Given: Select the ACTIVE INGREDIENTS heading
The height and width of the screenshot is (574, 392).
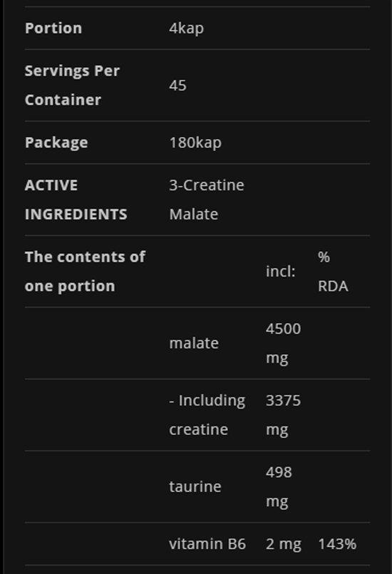Looking at the screenshot, I should 76,200.
